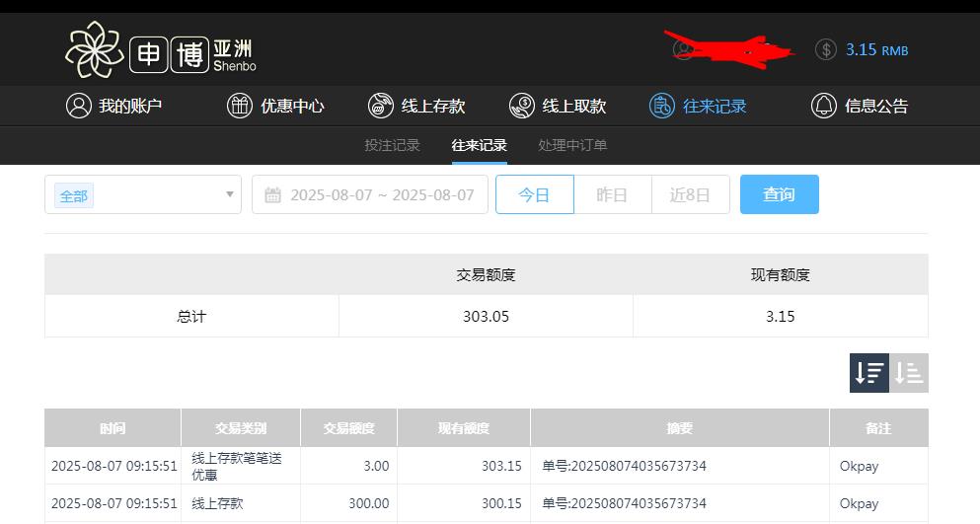Select the 昨日 date filter
Screen dimensions: 980x524
(613, 194)
